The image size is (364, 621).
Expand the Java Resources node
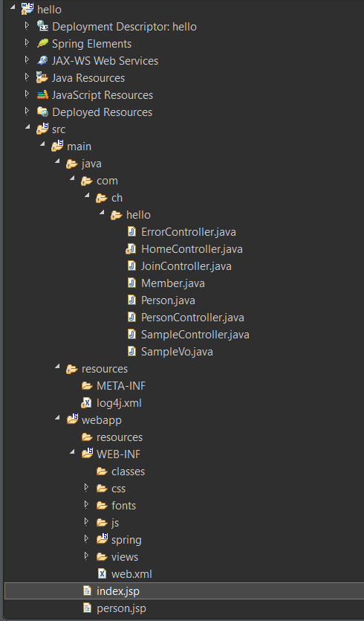click(27, 77)
